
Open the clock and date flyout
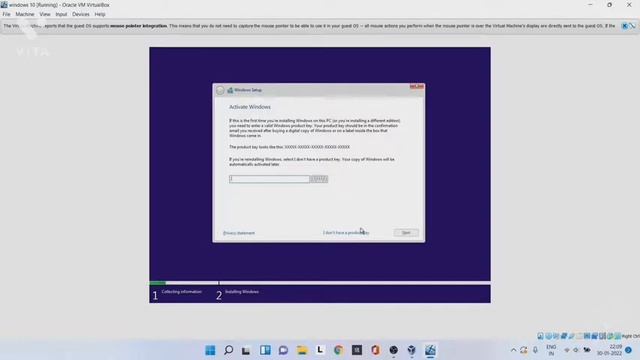[609, 350]
